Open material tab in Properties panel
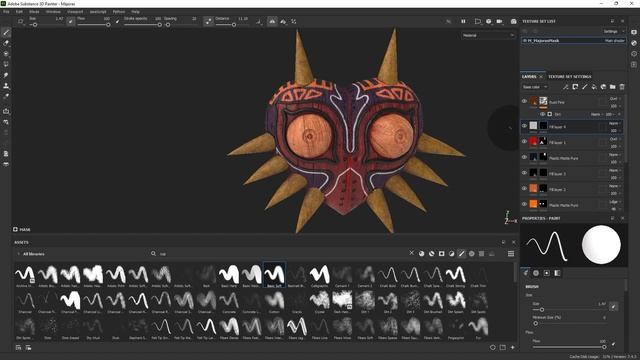Viewport: 640px width, 360px height. pyautogui.click(x=536, y=273)
